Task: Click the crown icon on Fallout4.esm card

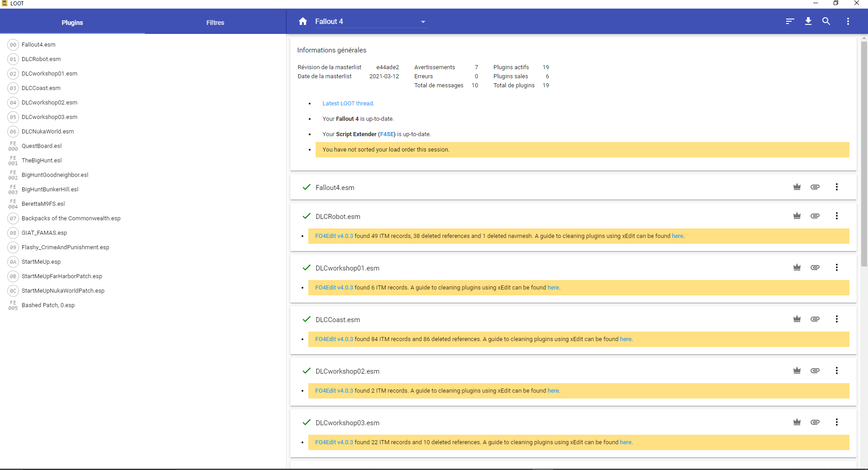Action: pyautogui.click(x=797, y=187)
